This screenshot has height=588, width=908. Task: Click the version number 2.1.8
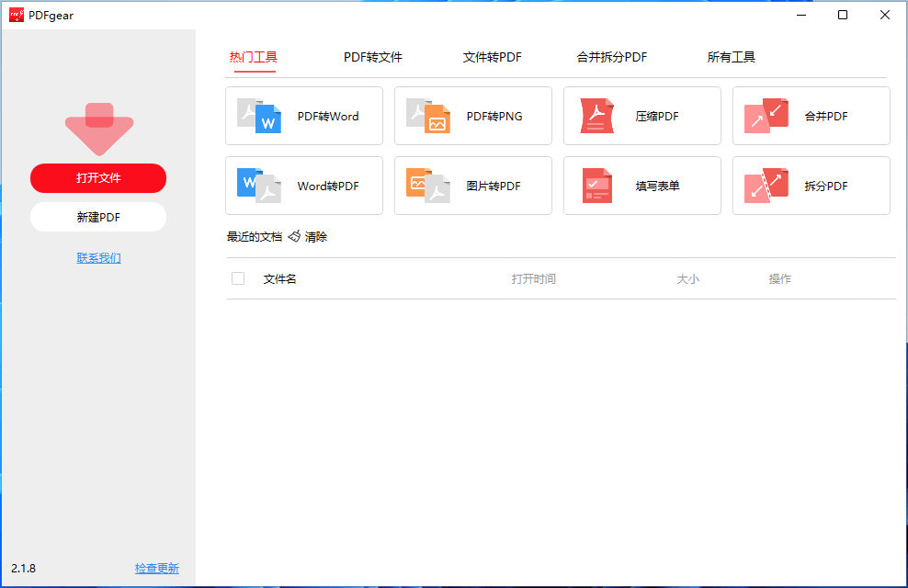tap(23, 569)
